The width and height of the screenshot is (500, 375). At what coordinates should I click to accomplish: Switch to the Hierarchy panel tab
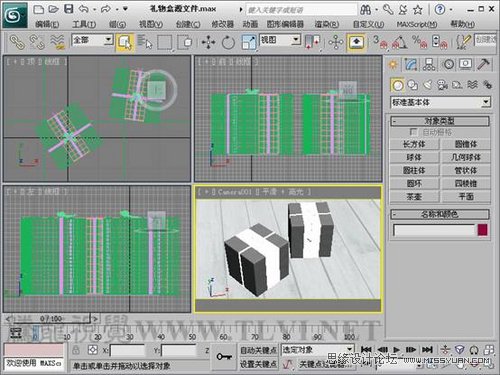coord(429,64)
